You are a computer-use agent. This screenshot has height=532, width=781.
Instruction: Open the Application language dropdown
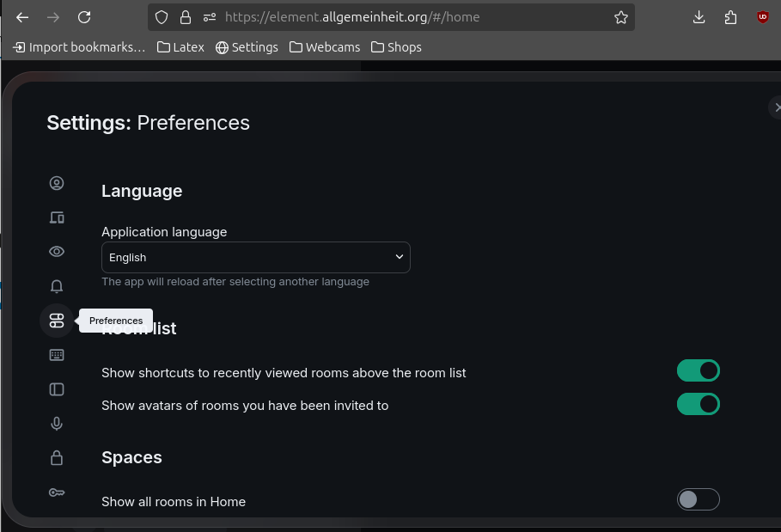pos(255,257)
